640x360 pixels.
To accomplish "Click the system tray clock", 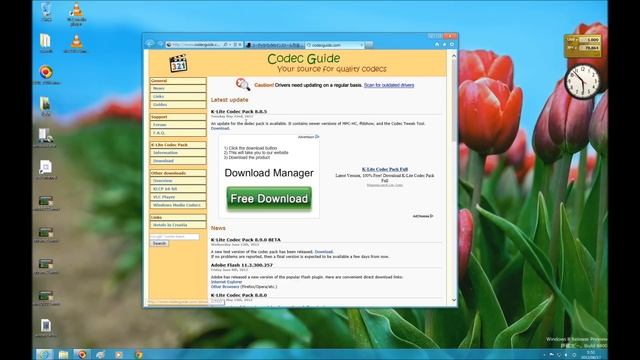I will pos(591,354).
